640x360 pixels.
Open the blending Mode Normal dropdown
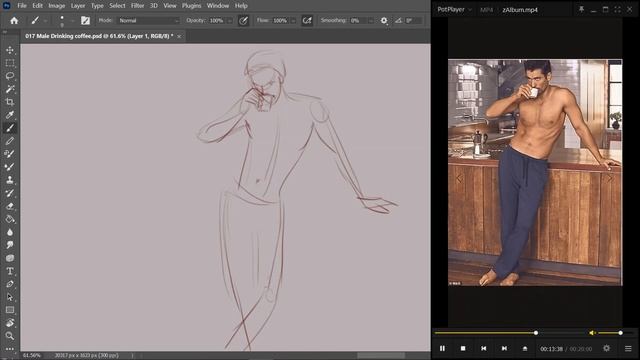pyautogui.click(x=149, y=20)
